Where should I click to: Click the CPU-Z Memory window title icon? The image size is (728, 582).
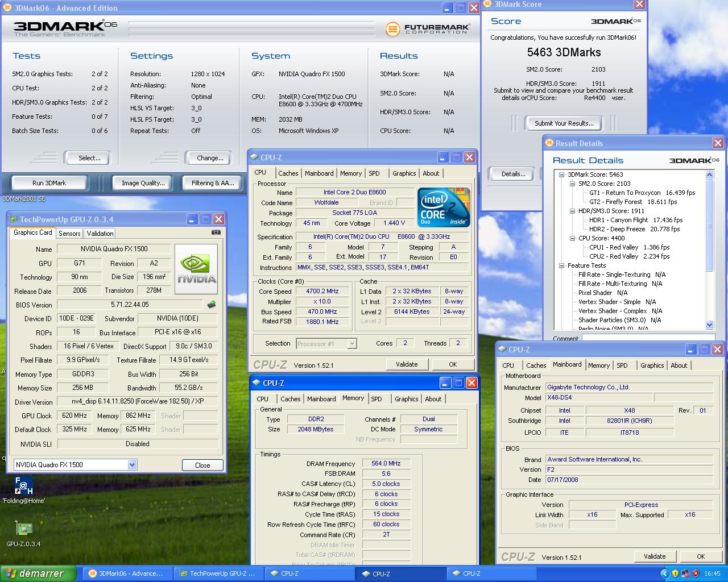tap(256, 383)
